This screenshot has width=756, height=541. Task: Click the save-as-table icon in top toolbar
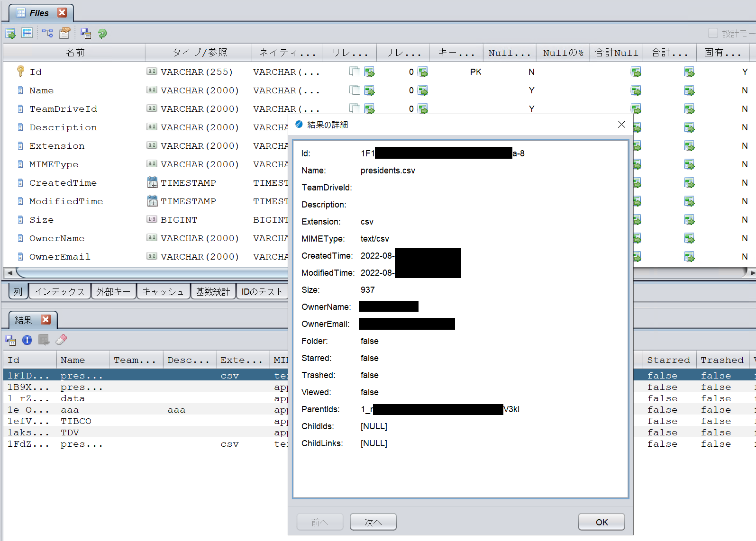pyautogui.click(x=86, y=33)
